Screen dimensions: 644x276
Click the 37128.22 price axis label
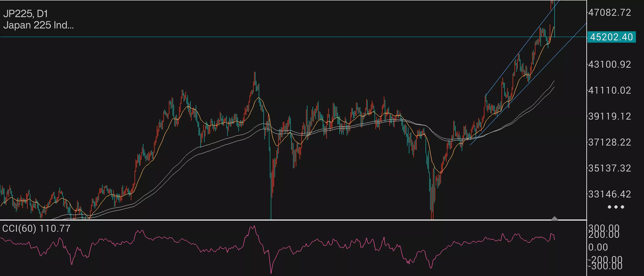pos(609,142)
